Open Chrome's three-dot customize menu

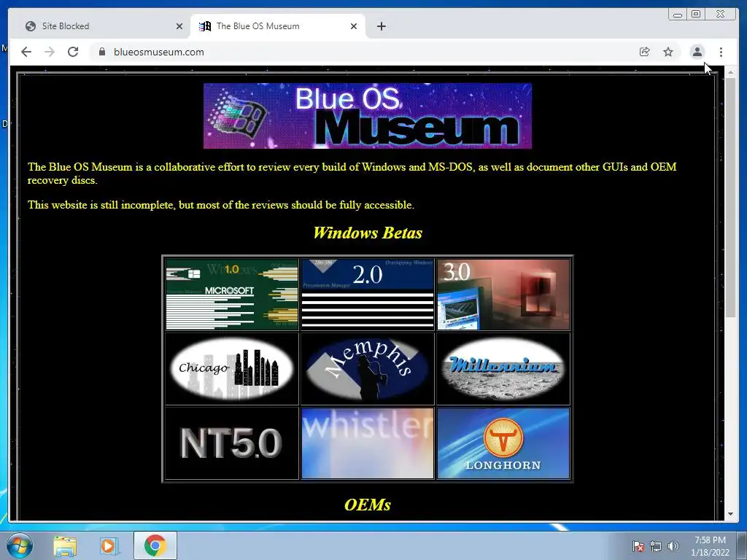[721, 52]
